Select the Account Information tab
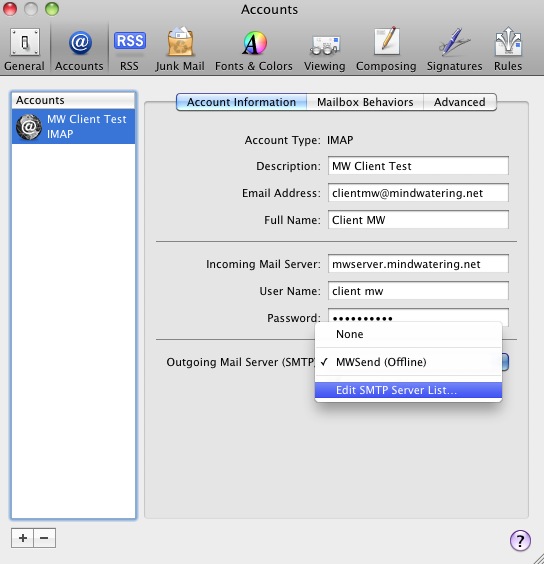Screen dimensions: 544x564 [x=241, y=102]
